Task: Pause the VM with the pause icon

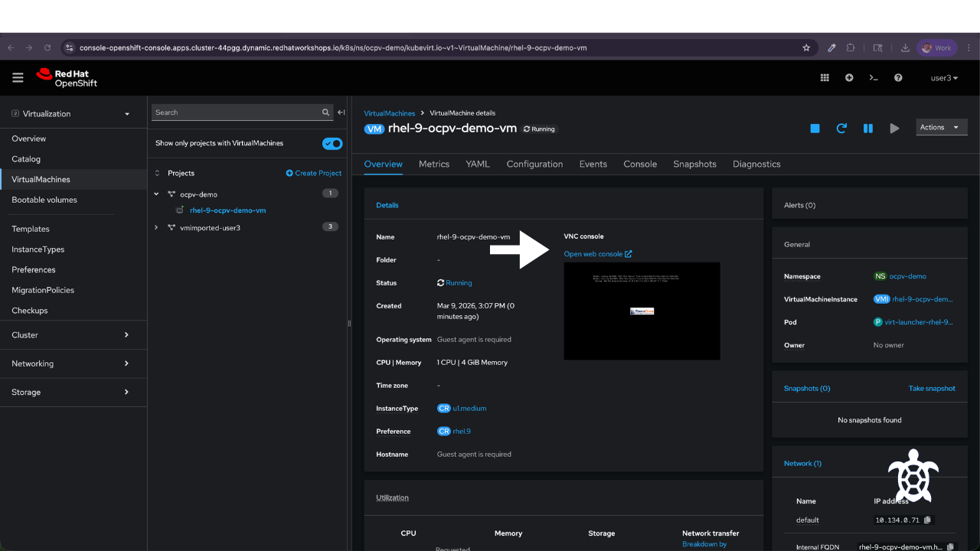Action: (868, 128)
